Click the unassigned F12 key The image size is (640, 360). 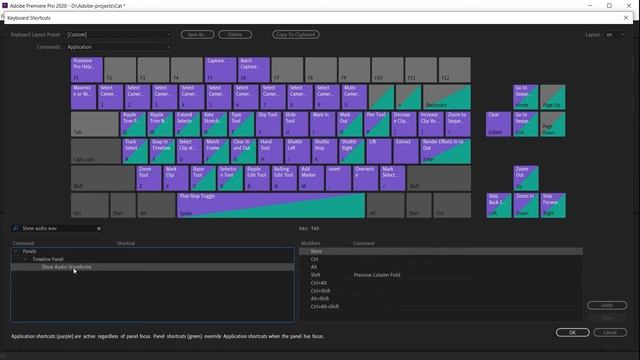pos(455,70)
